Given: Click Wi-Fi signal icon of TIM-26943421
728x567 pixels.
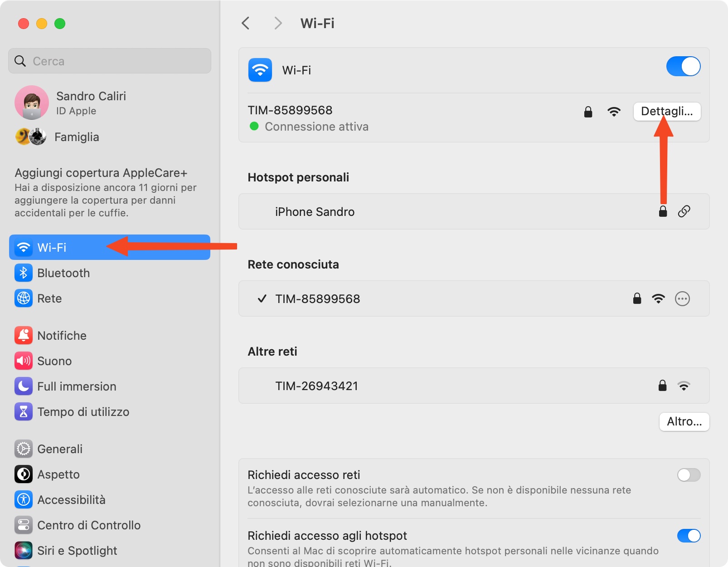Looking at the screenshot, I should point(684,386).
